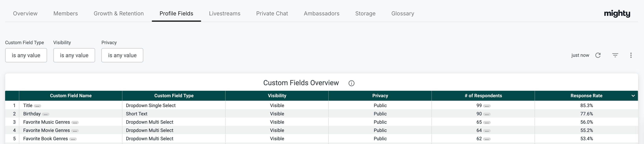This screenshot has width=644, height=144.
Task: Click the ellipsis badge next to Favorite Music Genres
Action: tap(75, 122)
